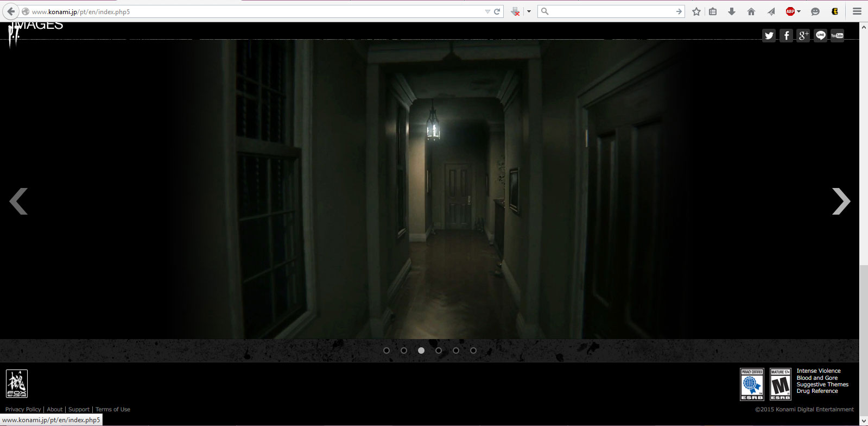Open the About link in footer

pyautogui.click(x=55, y=409)
